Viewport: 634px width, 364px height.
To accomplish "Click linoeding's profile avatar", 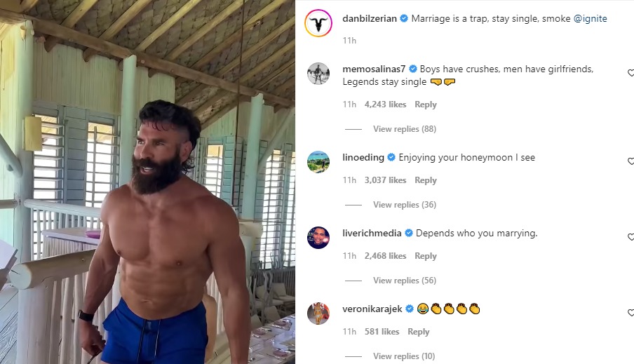I will click(318, 162).
